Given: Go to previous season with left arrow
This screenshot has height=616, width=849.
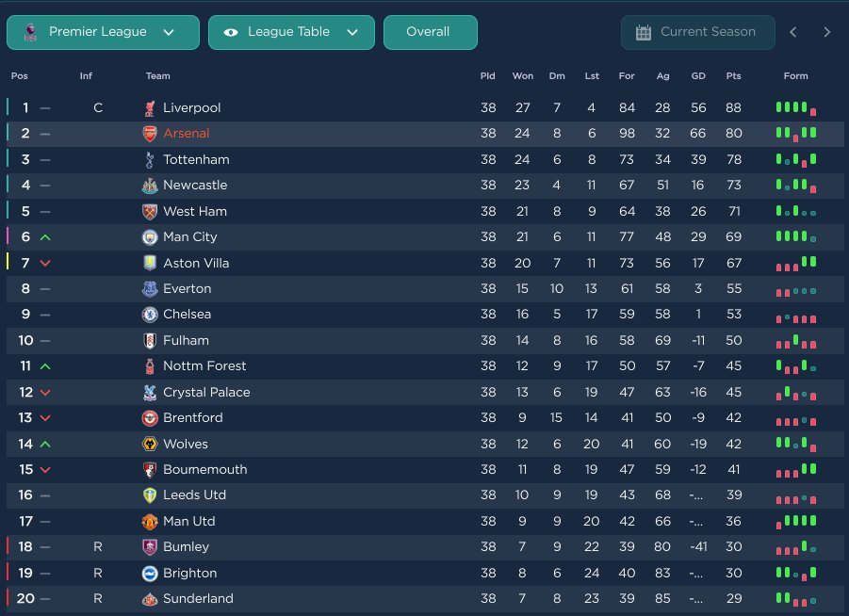Looking at the screenshot, I should [793, 32].
